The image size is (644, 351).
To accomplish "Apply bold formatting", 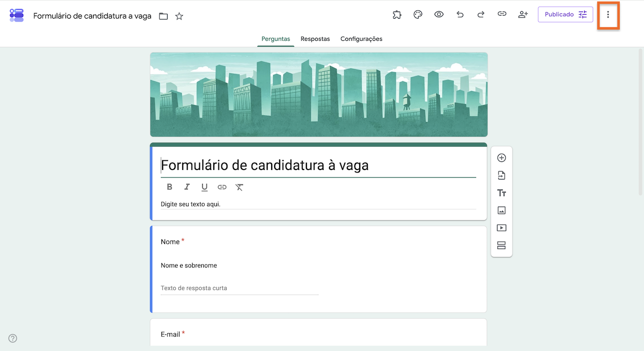I will pyautogui.click(x=170, y=187).
